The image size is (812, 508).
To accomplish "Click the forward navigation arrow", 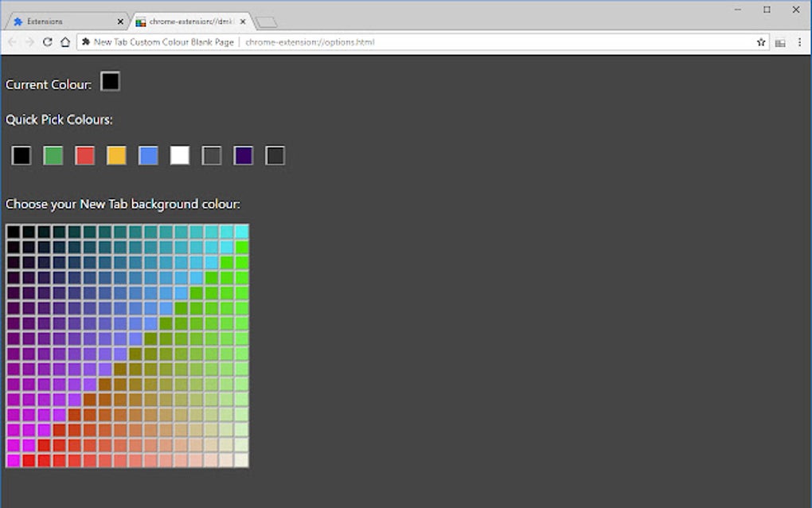I will (x=29, y=41).
